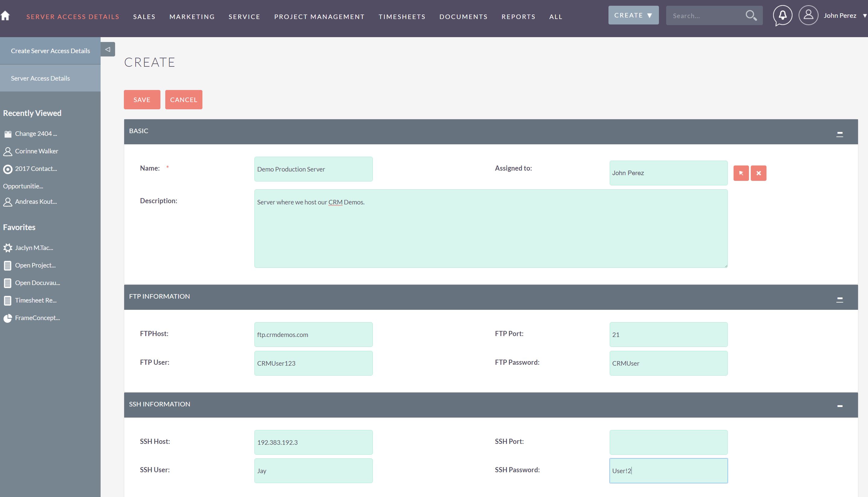Collapse the BASIC panel
The width and height of the screenshot is (868, 497).
(x=840, y=134)
